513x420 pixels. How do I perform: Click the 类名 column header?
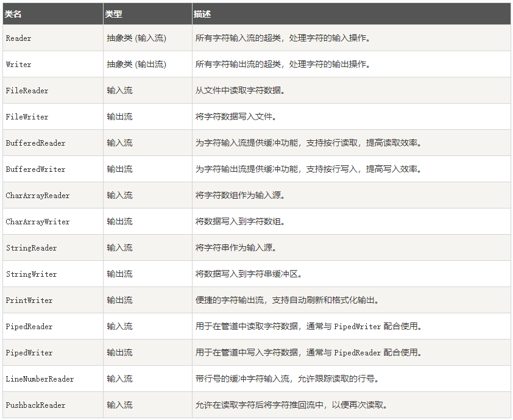tap(13, 14)
